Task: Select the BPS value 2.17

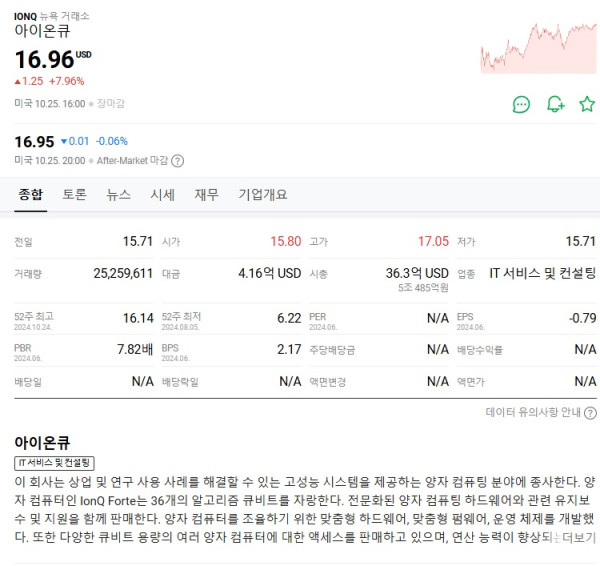Action: (289, 349)
